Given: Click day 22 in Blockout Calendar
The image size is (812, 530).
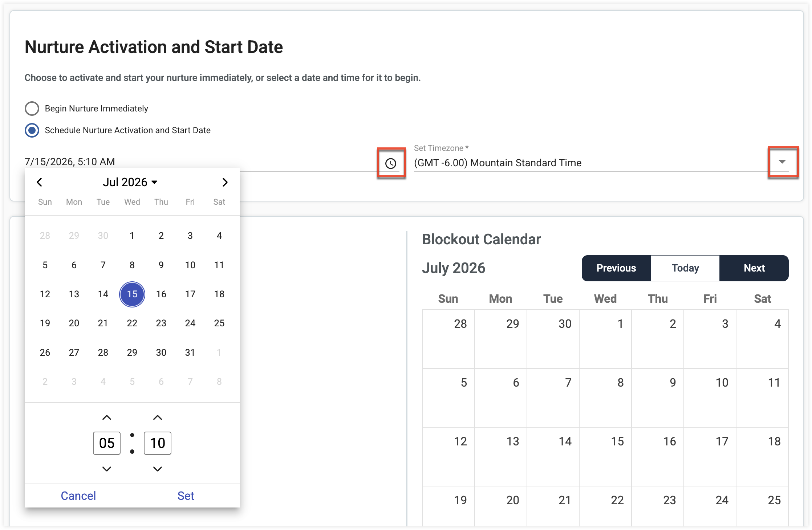Looking at the screenshot, I should (x=605, y=506).
